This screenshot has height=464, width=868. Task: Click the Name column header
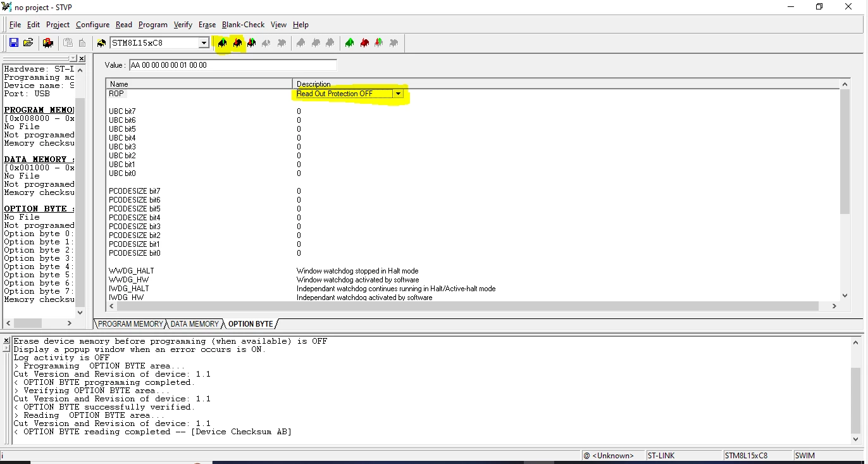pos(199,84)
